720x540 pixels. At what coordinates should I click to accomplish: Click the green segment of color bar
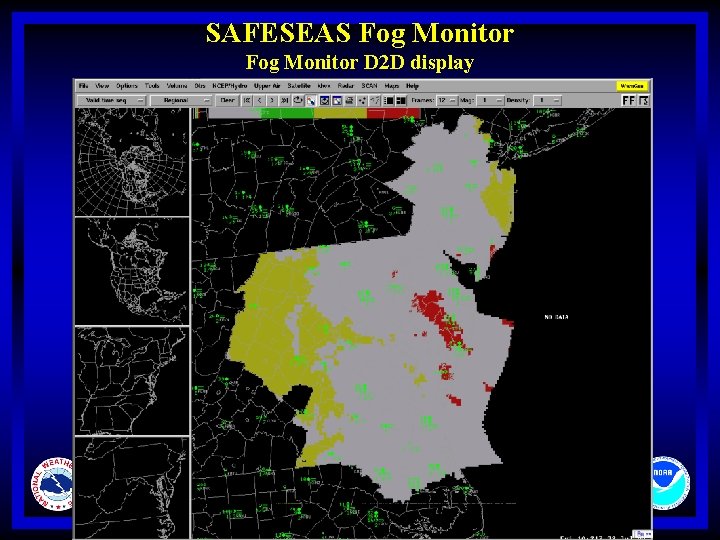tap(287, 113)
